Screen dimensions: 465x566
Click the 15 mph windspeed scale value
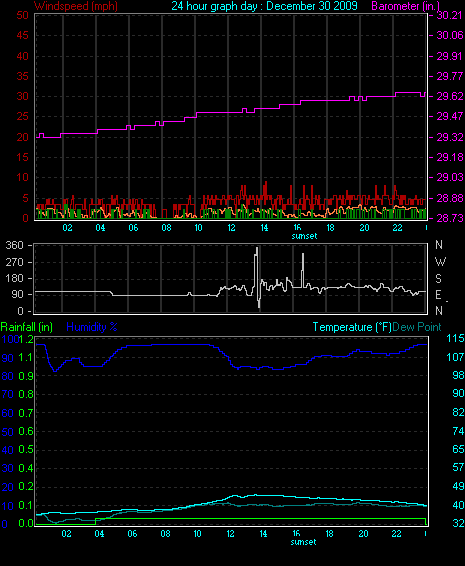[x=22, y=157]
